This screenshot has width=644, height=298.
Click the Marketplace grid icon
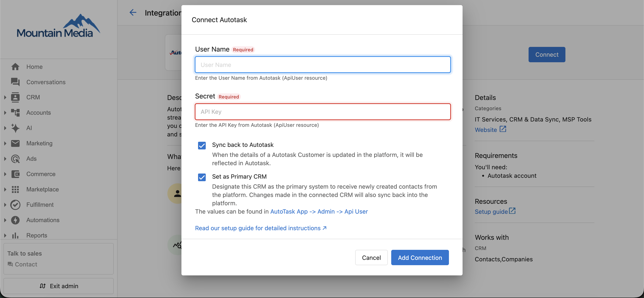pyautogui.click(x=15, y=190)
